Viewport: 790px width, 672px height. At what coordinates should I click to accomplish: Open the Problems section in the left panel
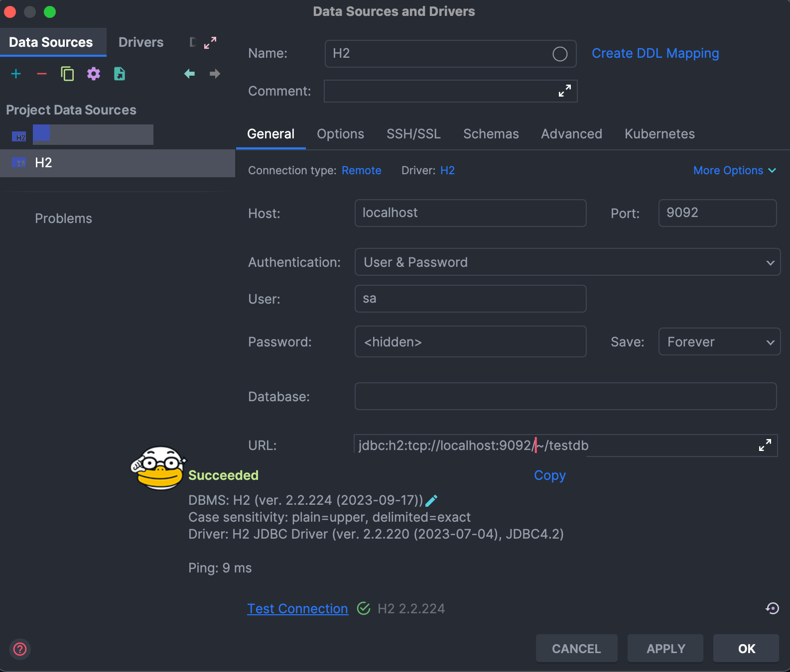click(63, 219)
